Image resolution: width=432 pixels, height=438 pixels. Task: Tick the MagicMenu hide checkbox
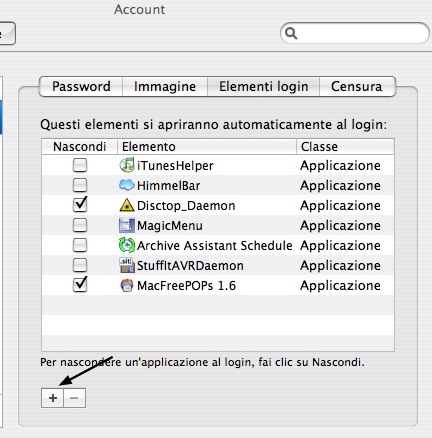coord(80,225)
